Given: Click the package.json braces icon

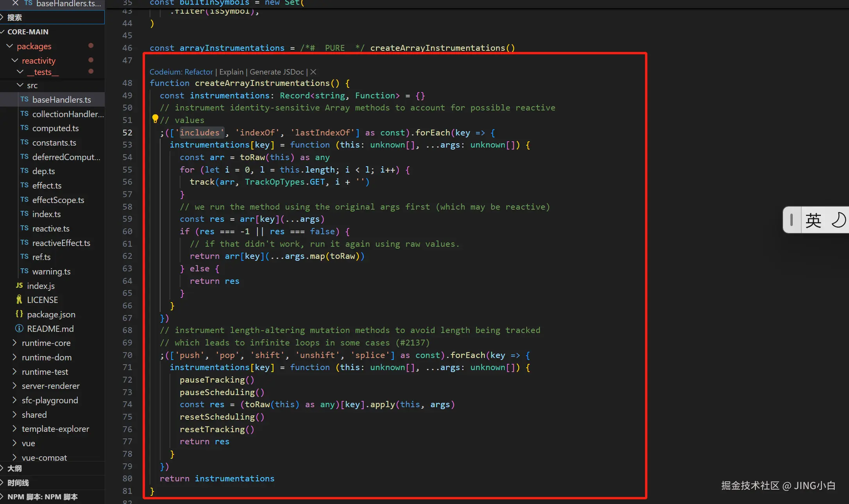Looking at the screenshot, I should pyautogui.click(x=19, y=314).
